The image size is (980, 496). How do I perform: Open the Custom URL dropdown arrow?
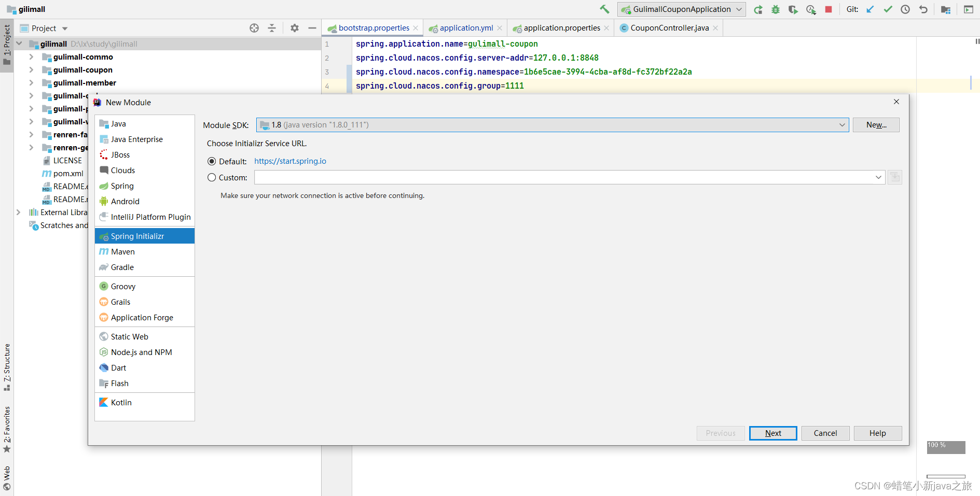coord(878,177)
